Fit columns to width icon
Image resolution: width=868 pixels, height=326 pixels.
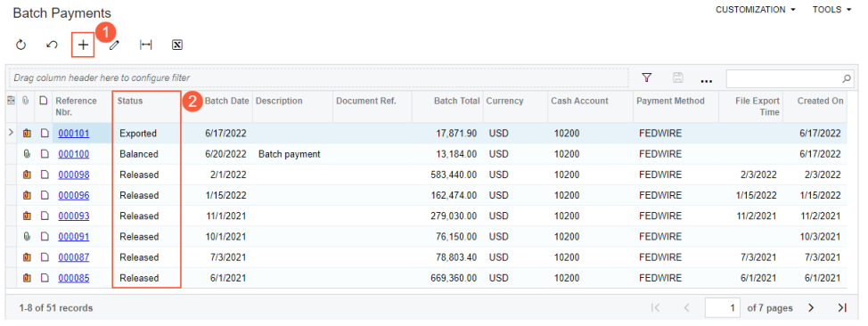(x=145, y=45)
